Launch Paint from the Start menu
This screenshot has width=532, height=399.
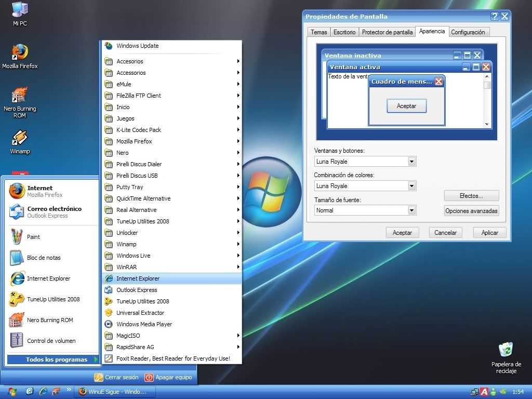click(x=33, y=237)
